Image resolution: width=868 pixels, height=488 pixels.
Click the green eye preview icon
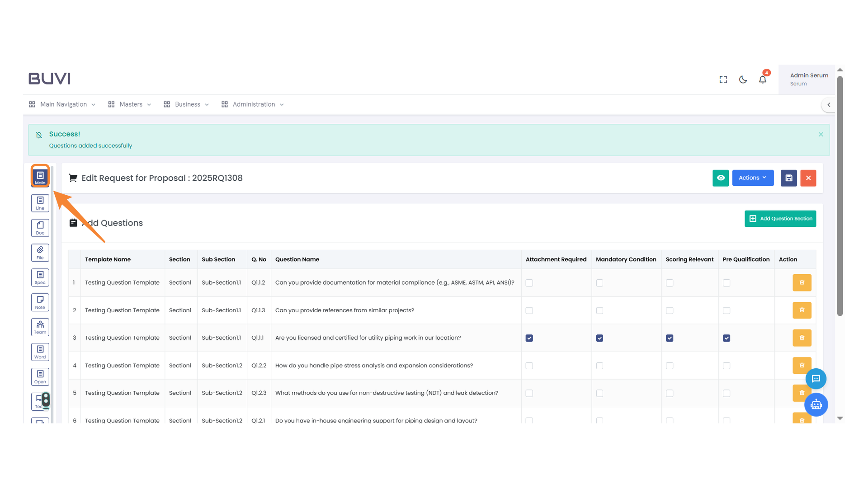click(x=721, y=178)
